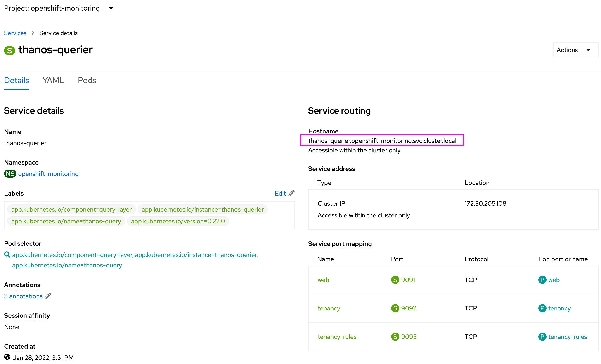Click the S icon next to port 9091
Viewport: 601px width, 364px height.
(395, 280)
